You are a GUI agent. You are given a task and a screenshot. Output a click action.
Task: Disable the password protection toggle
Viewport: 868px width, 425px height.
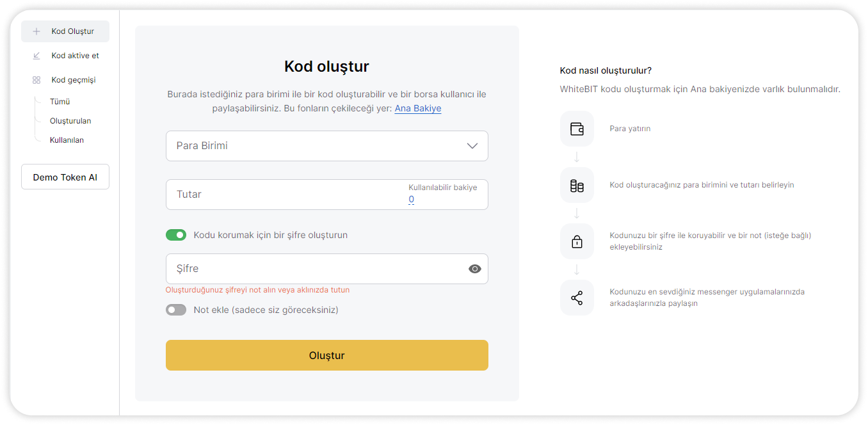pyautogui.click(x=176, y=235)
